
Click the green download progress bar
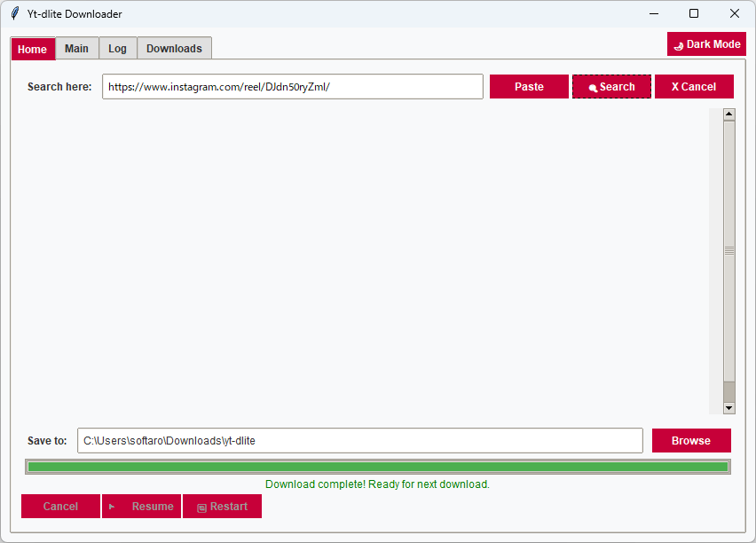pos(378,467)
